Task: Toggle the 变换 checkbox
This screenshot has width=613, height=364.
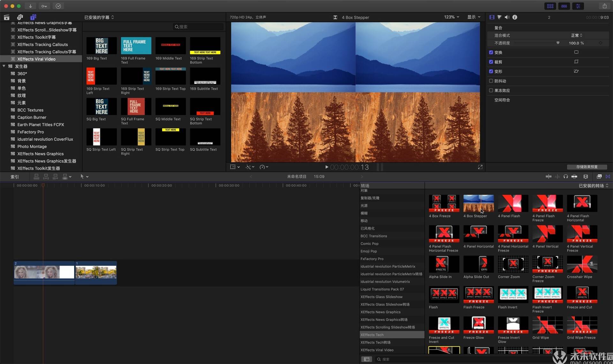Action: point(491,52)
